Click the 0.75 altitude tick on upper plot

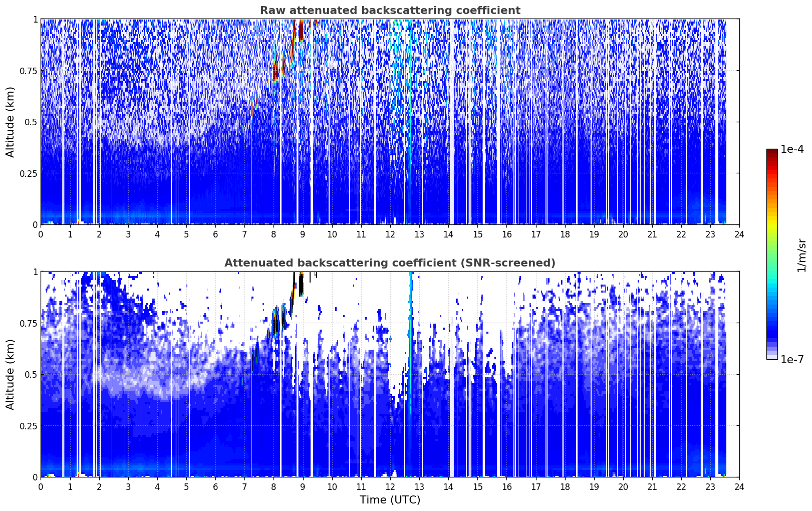point(29,71)
